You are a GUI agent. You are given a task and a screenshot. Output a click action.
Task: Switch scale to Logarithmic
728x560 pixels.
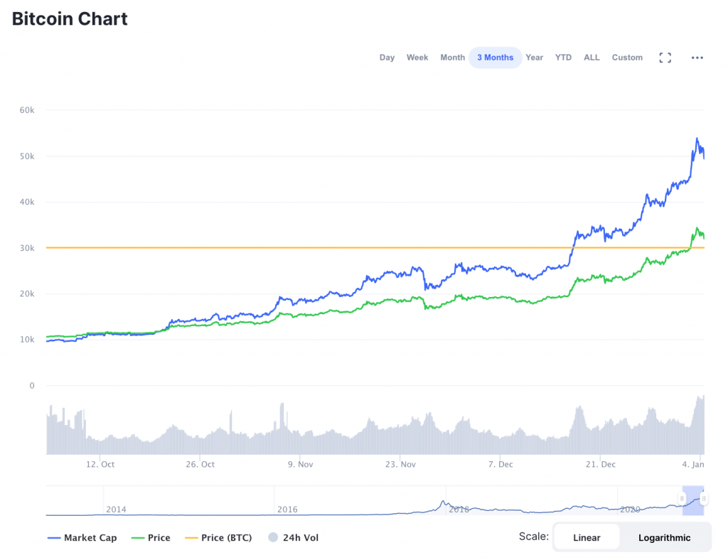[664, 538]
